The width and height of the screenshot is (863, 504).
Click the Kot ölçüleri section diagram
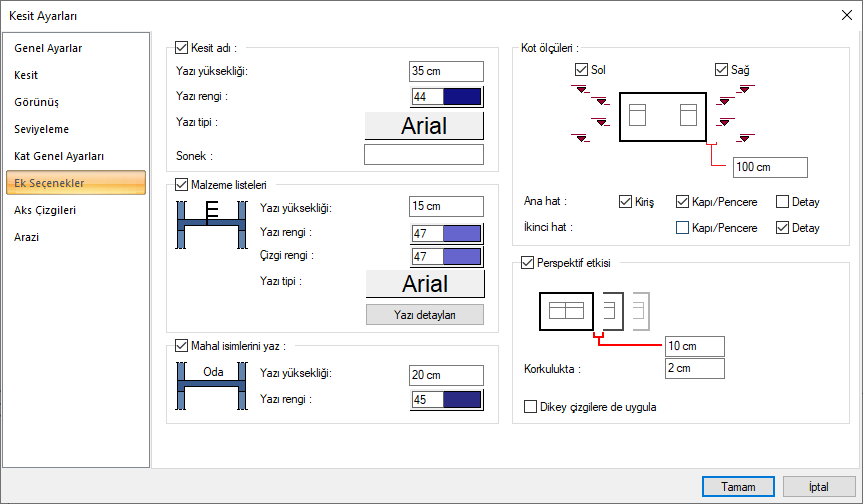tap(663, 117)
